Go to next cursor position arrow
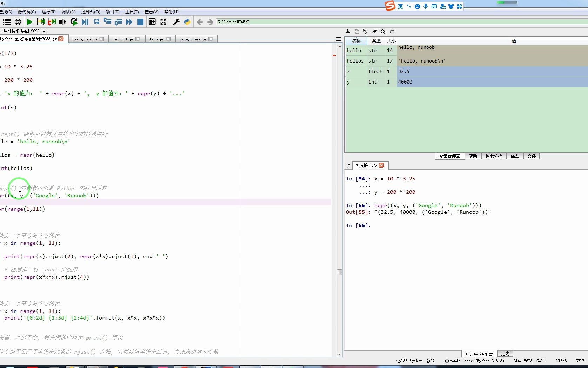Viewport: 588px width, 368px height. coord(210,22)
